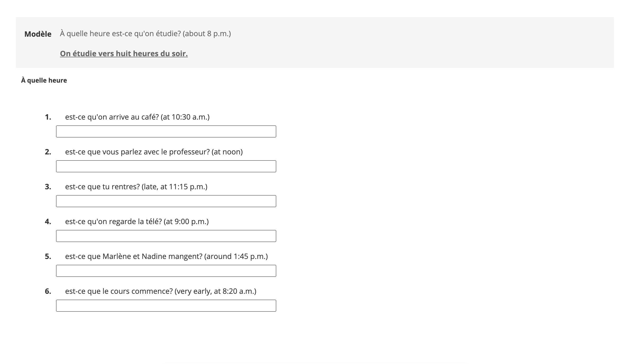Click question text about parlez avec le professeur
Viewport: 630px width, 364px height.
pyautogui.click(x=154, y=152)
